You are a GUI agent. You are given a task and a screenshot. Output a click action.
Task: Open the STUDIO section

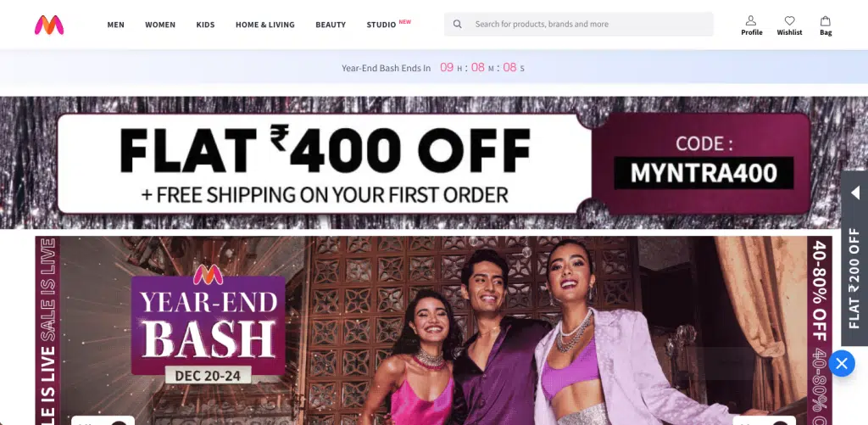coord(381,25)
